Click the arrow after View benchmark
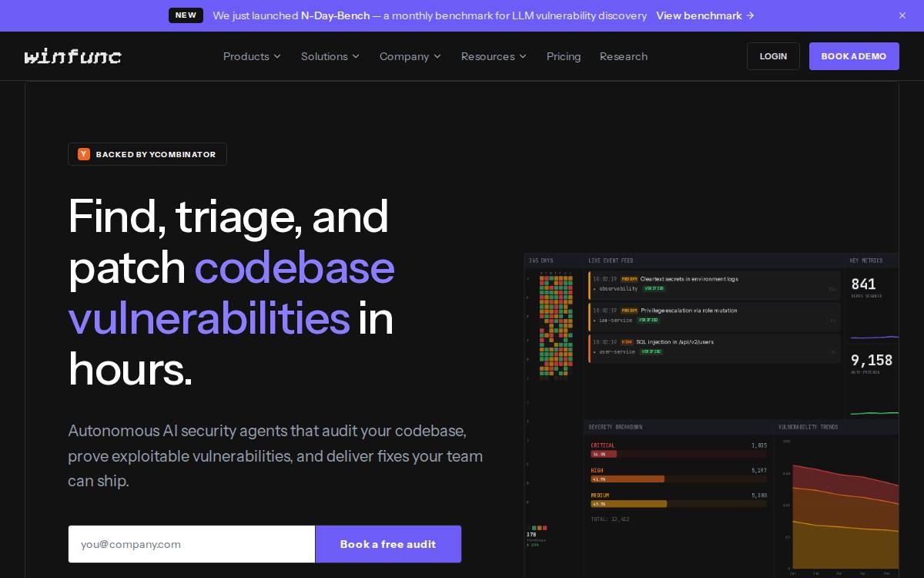 (750, 15)
